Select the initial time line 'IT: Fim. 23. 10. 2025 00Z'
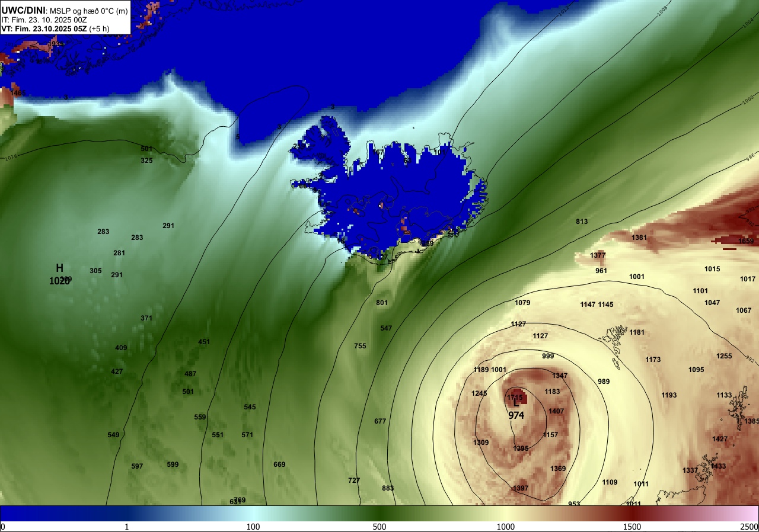The width and height of the screenshot is (759, 532). 44,20
